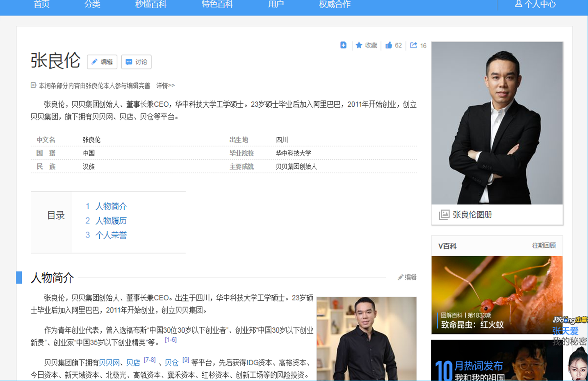Open the 10月热词发布 video thumbnail
Screen dimensions: 588x381
pyautogui.click(x=497, y=360)
